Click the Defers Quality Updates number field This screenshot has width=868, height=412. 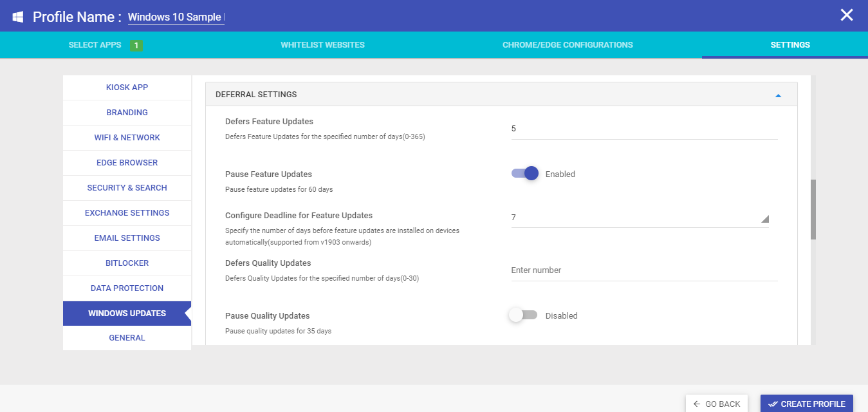644,270
